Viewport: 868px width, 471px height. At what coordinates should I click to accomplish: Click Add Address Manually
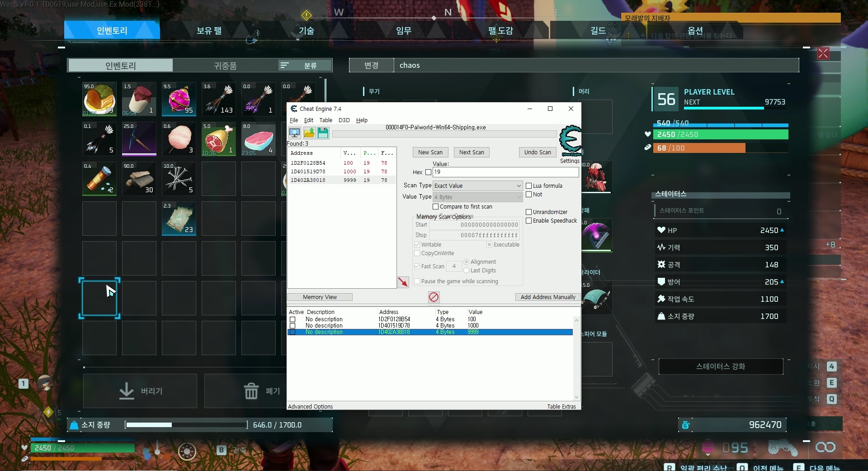pyautogui.click(x=548, y=297)
